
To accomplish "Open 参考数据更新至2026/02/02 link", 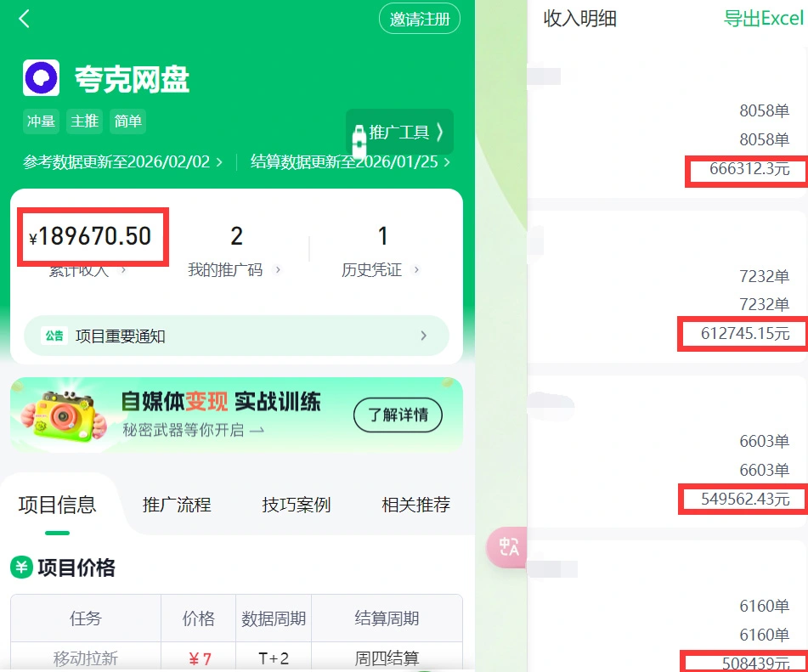I will [122, 161].
